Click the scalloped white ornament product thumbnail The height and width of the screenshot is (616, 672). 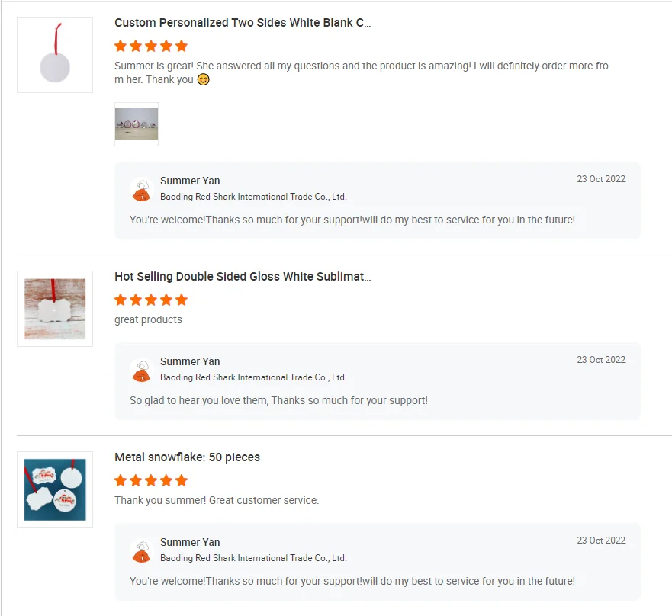tap(55, 309)
